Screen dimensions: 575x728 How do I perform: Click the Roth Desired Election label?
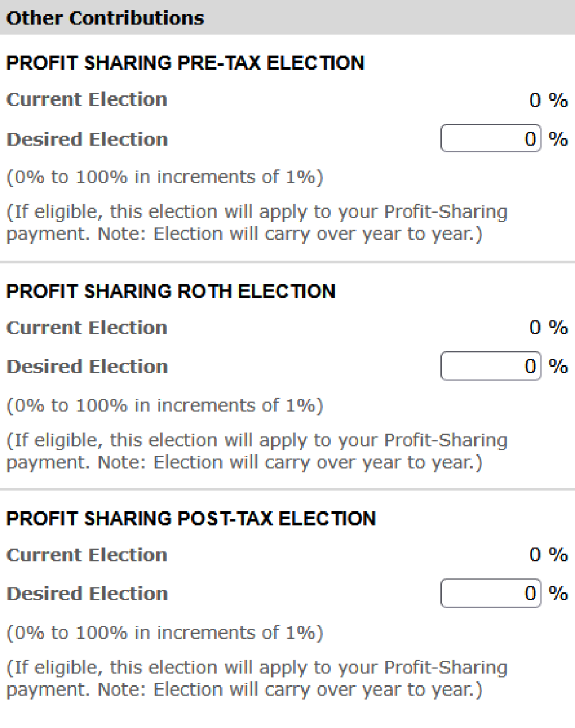coord(87,366)
